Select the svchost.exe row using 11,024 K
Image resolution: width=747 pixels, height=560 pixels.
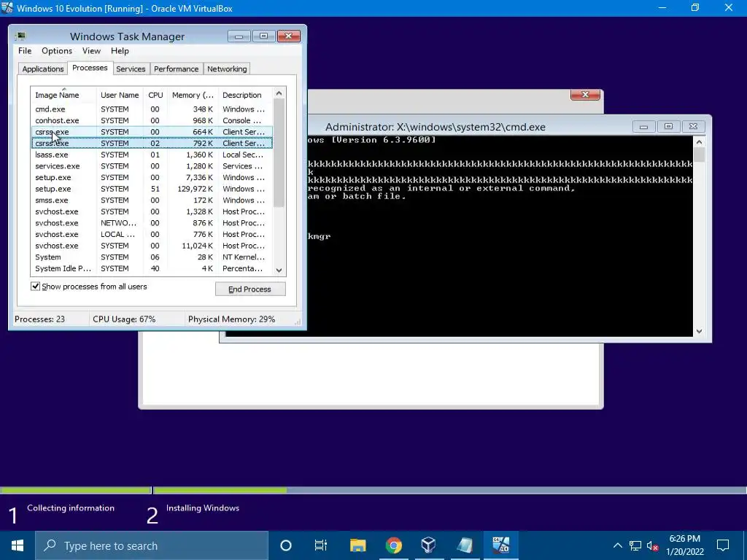pos(152,246)
